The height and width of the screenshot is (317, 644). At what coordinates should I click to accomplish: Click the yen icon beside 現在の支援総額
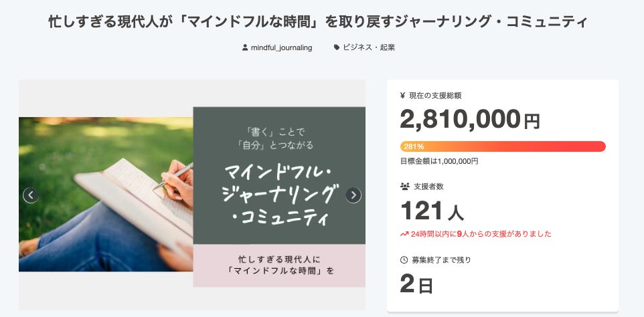tap(402, 96)
